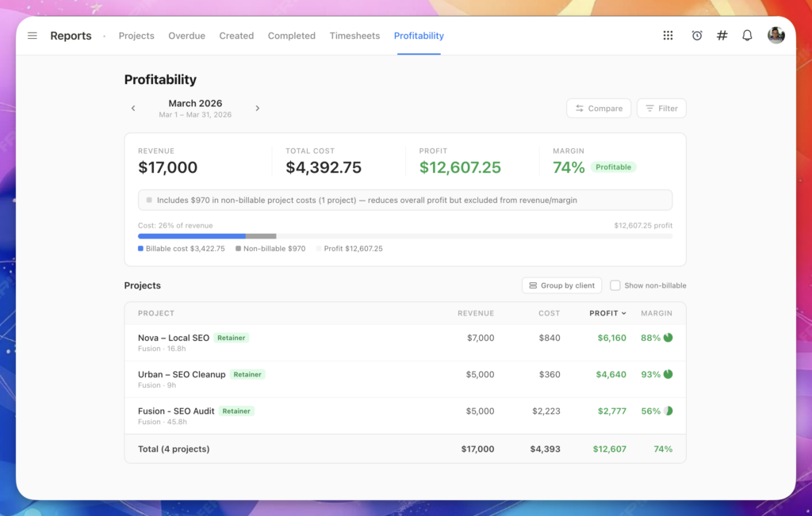Open the notifications bell
The image size is (812, 516).
(x=747, y=36)
